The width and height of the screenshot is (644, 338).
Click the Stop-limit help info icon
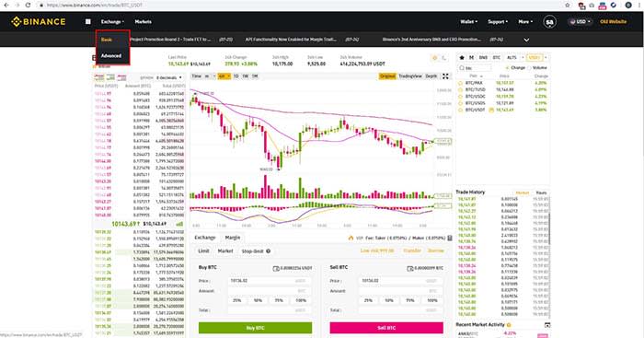(x=269, y=251)
